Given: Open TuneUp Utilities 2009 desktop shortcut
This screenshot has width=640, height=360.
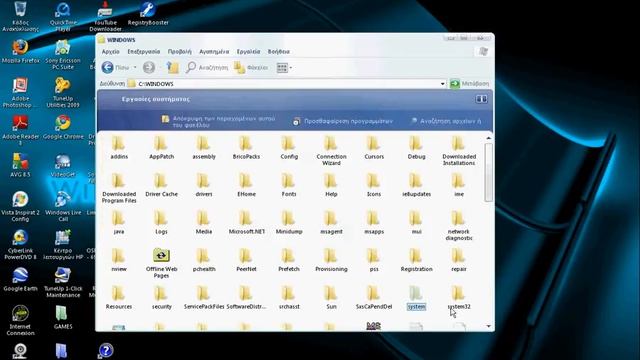Looking at the screenshot, I should 62,93.
